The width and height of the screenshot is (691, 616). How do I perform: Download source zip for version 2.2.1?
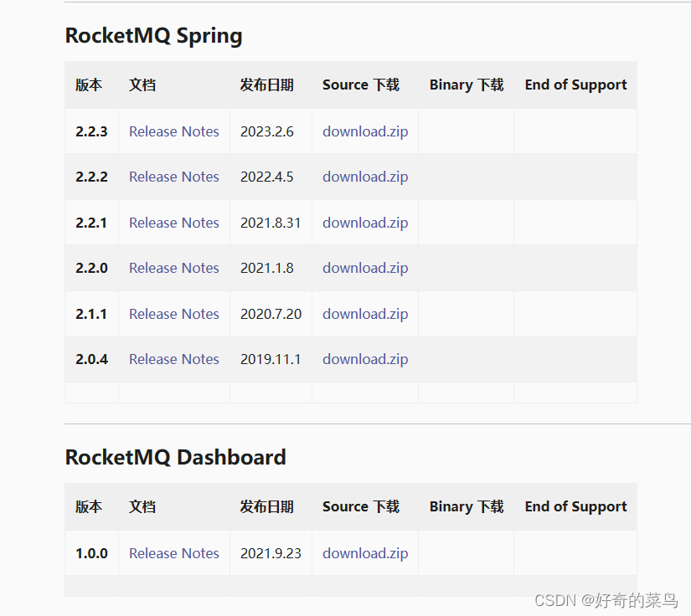tap(364, 223)
